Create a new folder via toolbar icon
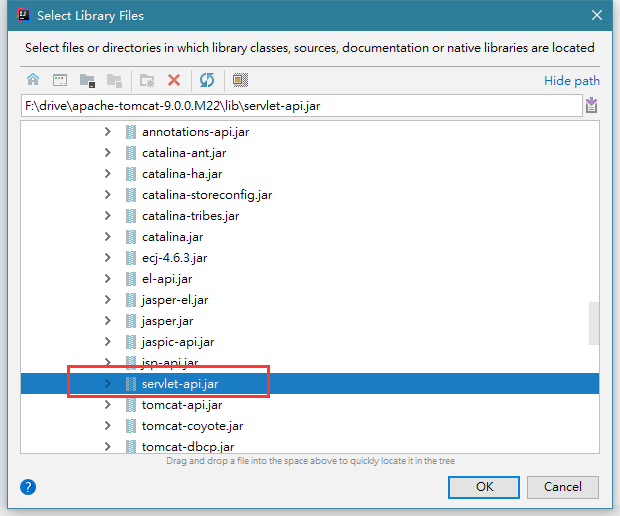This screenshot has width=620, height=516. 147,80
